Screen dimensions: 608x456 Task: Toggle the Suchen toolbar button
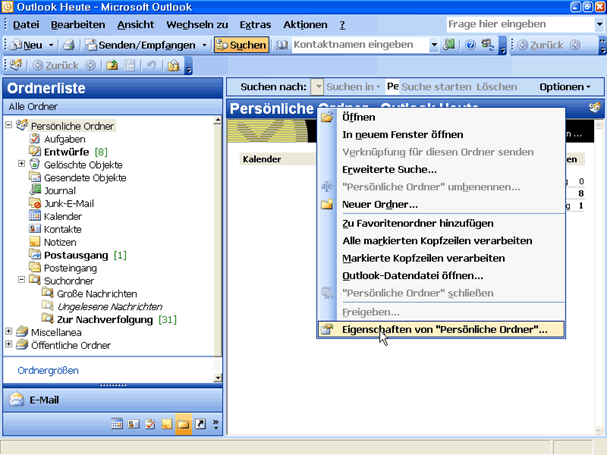(242, 45)
